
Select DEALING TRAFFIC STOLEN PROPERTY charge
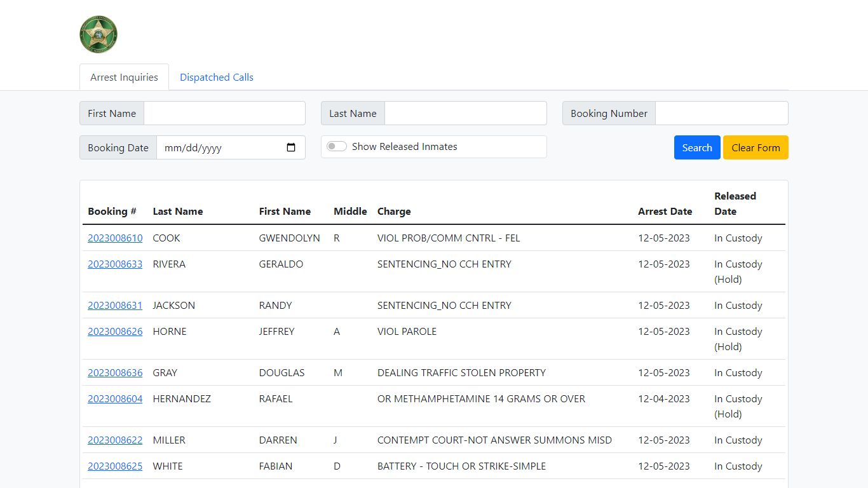(461, 372)
